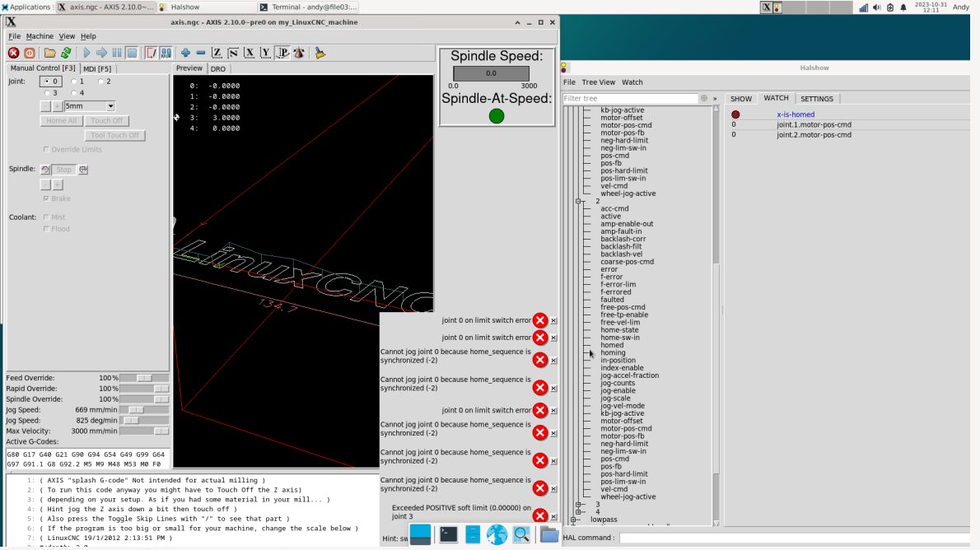Open the web browser globe in the dock
980x550 pixels.
(x=497, y=535)
